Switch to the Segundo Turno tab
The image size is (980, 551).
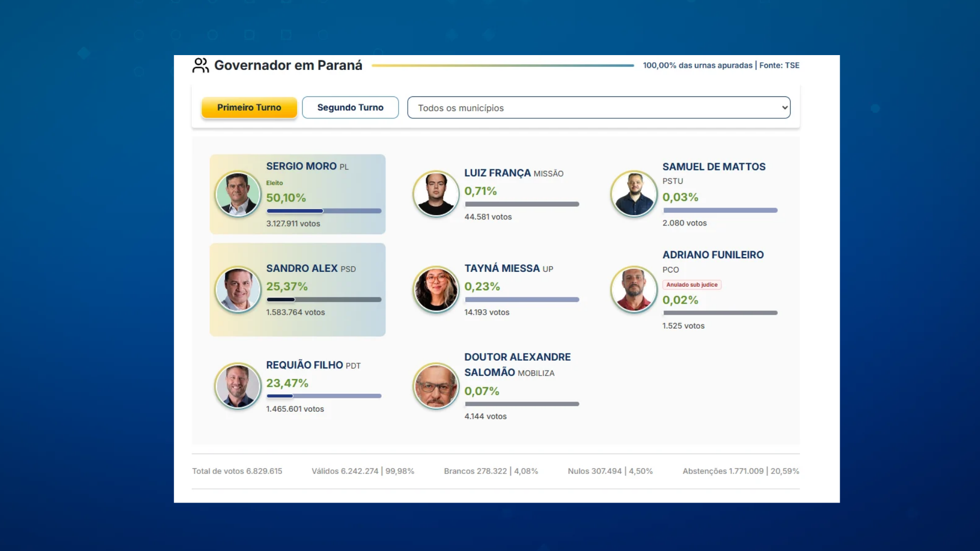(x=350, y=108)
